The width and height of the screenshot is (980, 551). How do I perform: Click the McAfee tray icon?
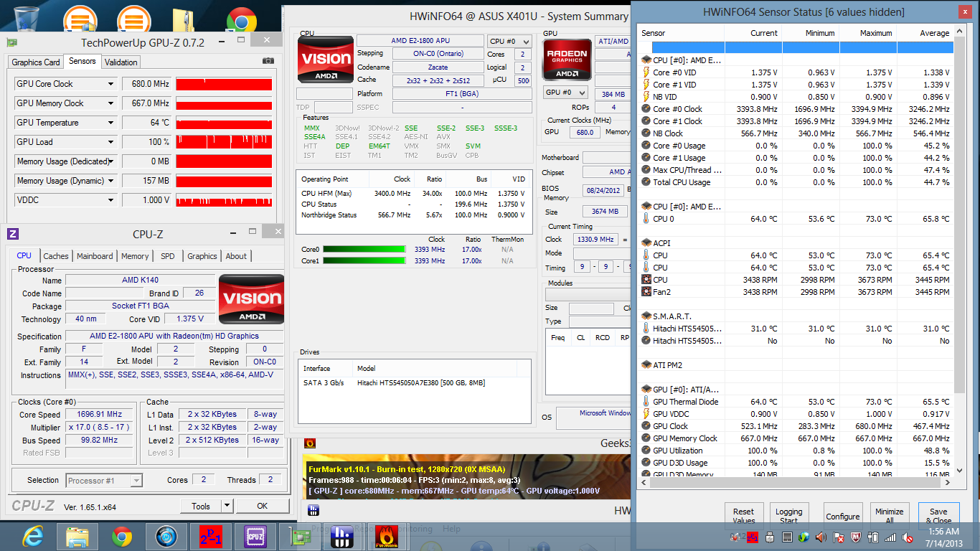point(855,537)
